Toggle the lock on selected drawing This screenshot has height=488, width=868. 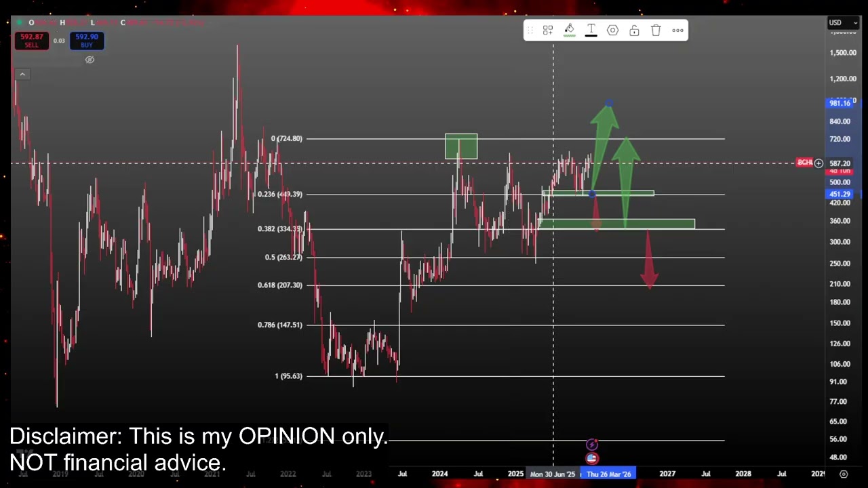635,30
